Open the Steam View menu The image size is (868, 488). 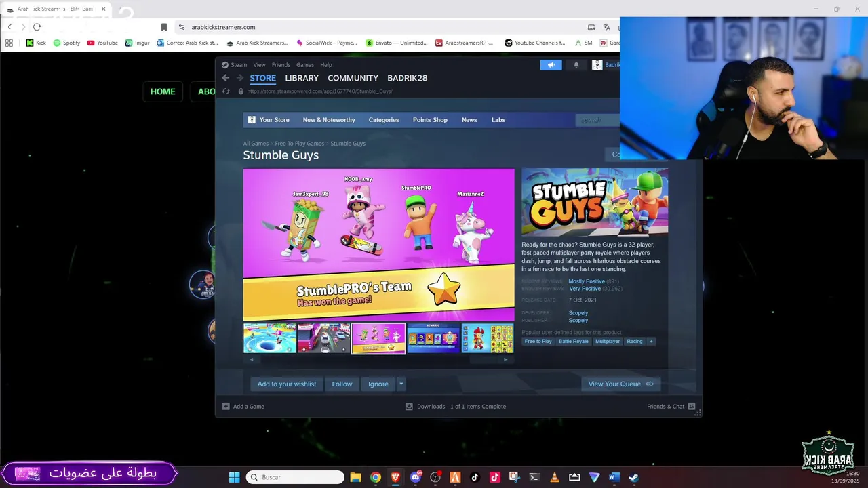click(x=259, y=65)
